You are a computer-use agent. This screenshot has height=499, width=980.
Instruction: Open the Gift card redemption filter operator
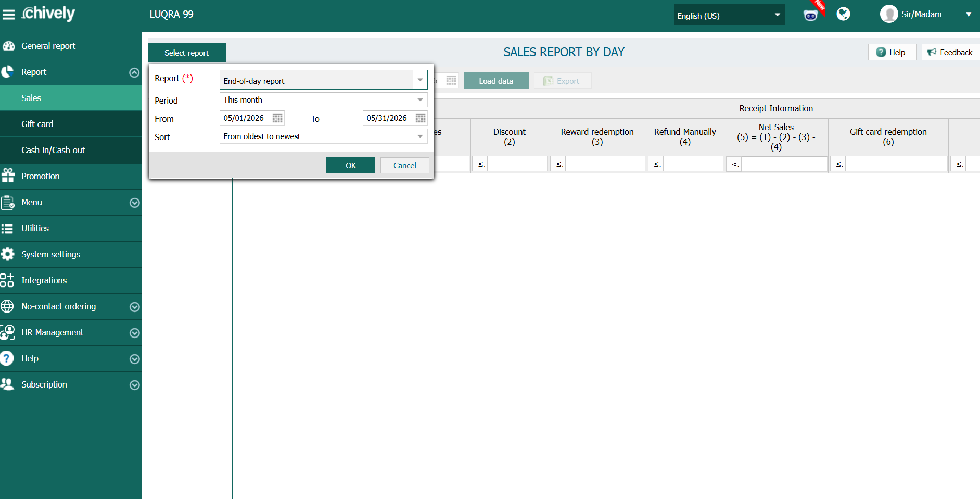838,164
